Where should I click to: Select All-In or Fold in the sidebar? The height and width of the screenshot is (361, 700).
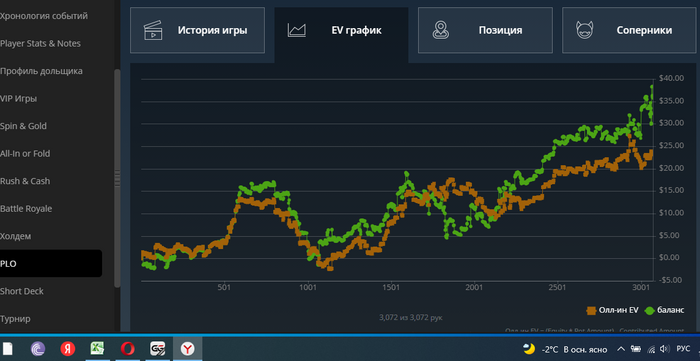(x=25, y=154)
